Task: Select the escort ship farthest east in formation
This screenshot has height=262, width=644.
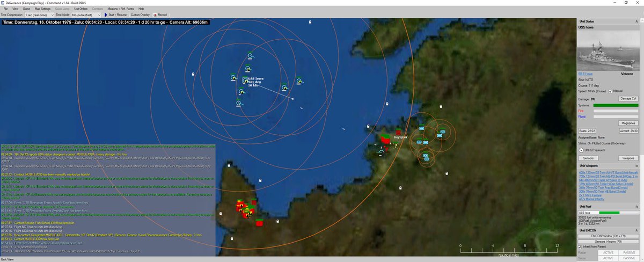Action: pyautogui.click(x=298, y=81)
